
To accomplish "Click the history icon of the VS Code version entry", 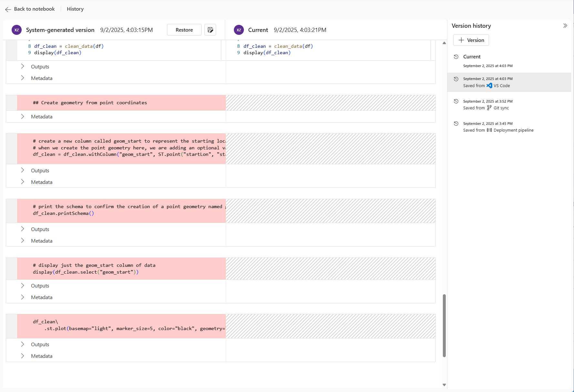I will 456,79.
